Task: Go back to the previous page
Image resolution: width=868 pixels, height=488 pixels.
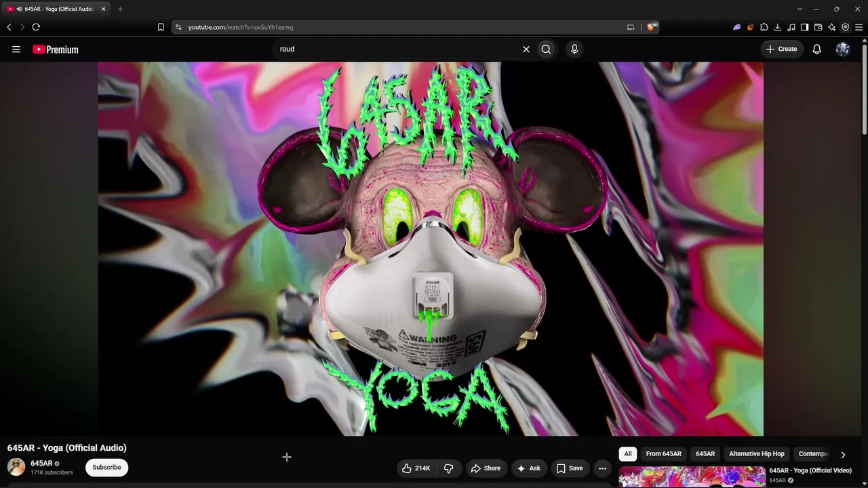Action: 9,27
